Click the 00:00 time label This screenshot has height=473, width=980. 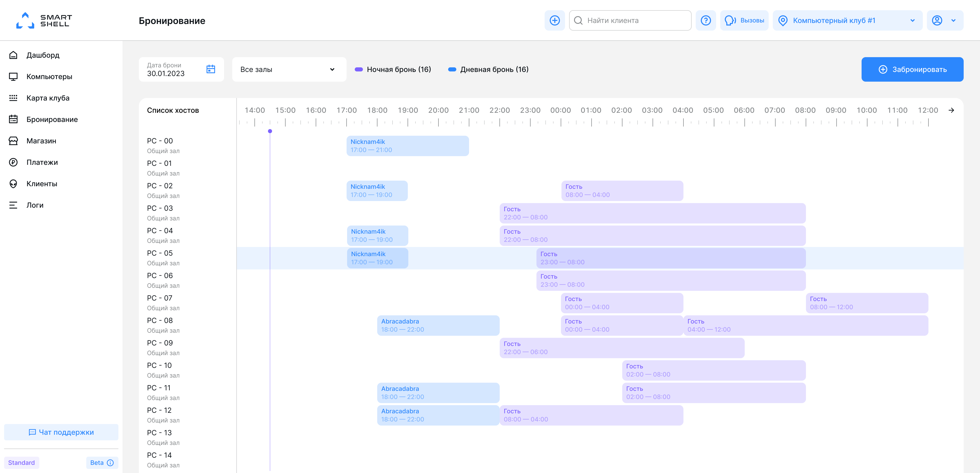click(x=560, y=110)
